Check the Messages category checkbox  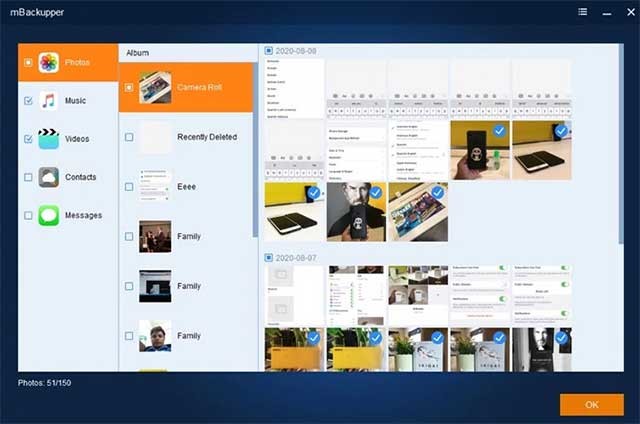(x=28, y=215)
